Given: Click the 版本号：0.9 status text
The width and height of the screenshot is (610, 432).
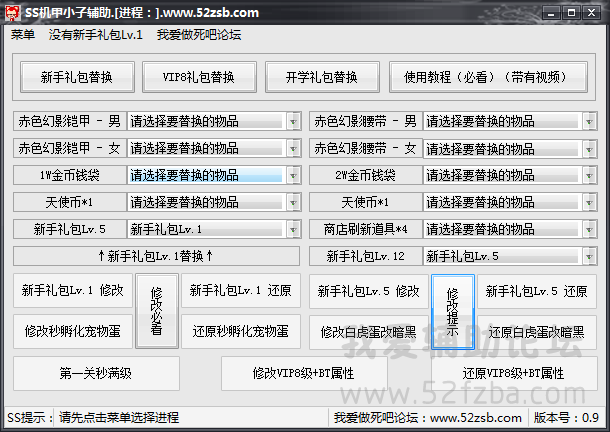Looking at the screenshot, I should click(x=566, y=418).
